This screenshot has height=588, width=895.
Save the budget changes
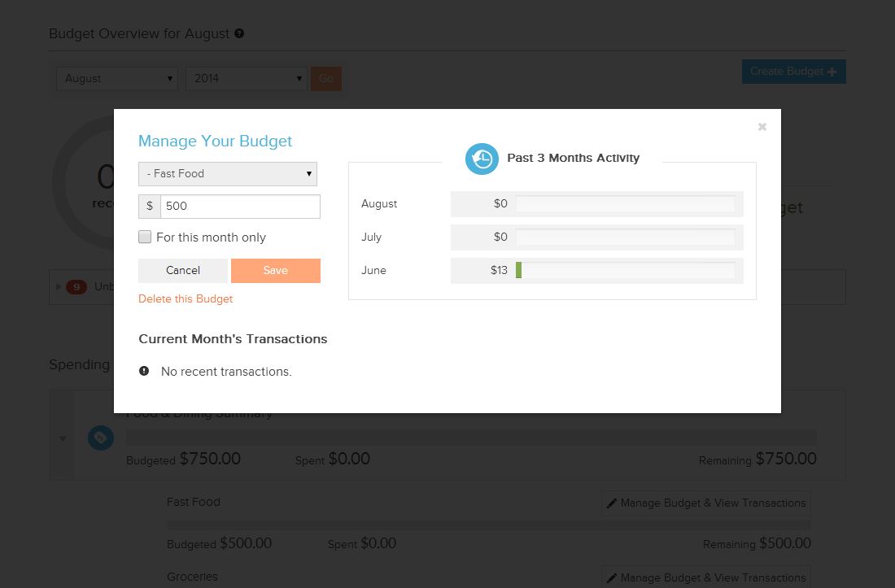pyautogui.click(x=276, y=270)
